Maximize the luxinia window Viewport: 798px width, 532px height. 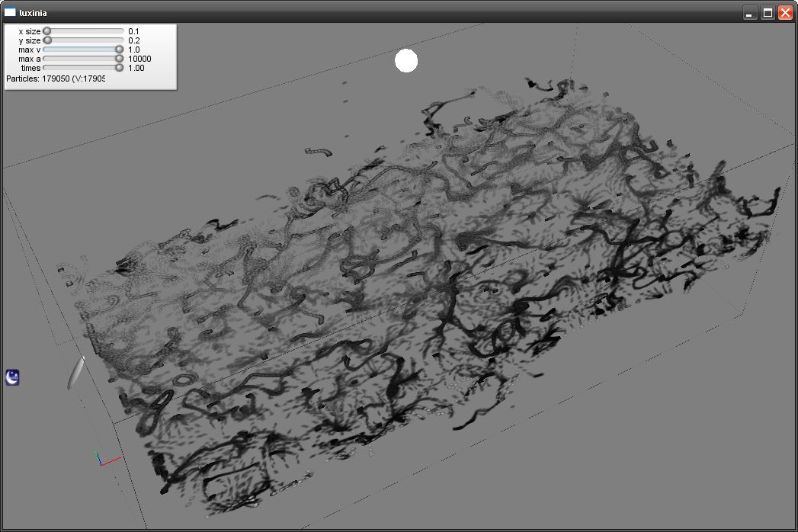pyautogui.click(x=768, y=12)
